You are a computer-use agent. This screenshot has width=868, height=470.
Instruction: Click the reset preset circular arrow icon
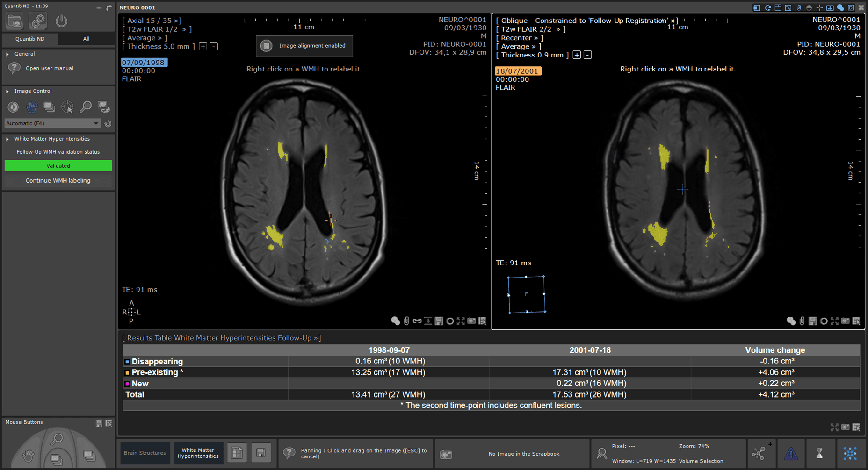[x=108, y=124]
